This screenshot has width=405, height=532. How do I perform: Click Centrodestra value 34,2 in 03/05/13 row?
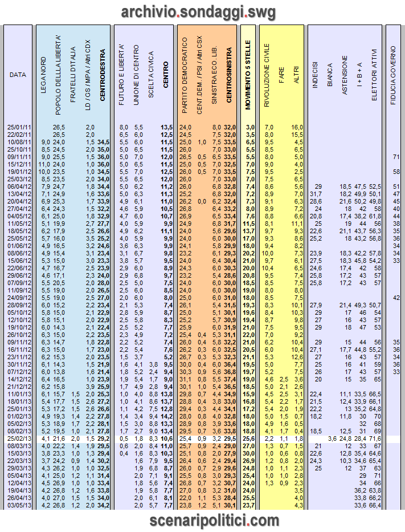coord(103,505)
